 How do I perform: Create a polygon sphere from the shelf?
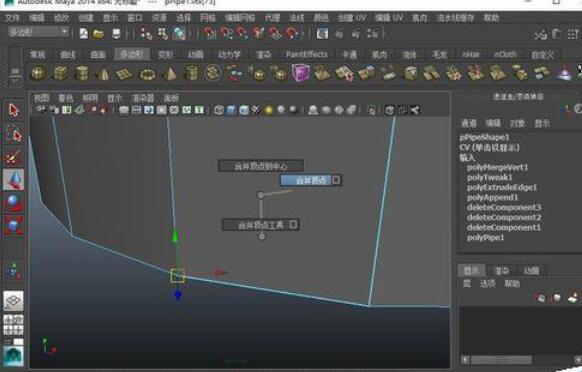(x=38, y=74)
